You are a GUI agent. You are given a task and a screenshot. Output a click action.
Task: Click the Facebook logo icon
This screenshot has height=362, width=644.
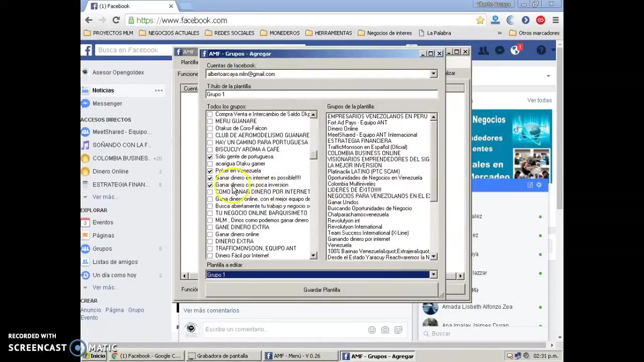pos(88,50)
